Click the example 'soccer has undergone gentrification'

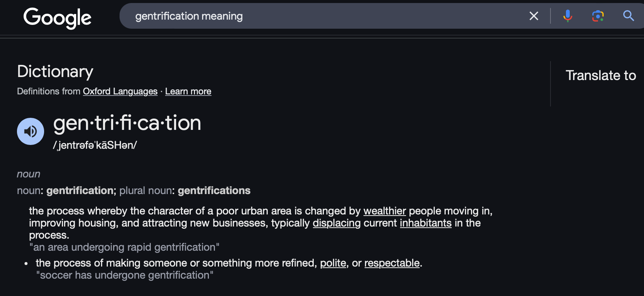point(125,275)
